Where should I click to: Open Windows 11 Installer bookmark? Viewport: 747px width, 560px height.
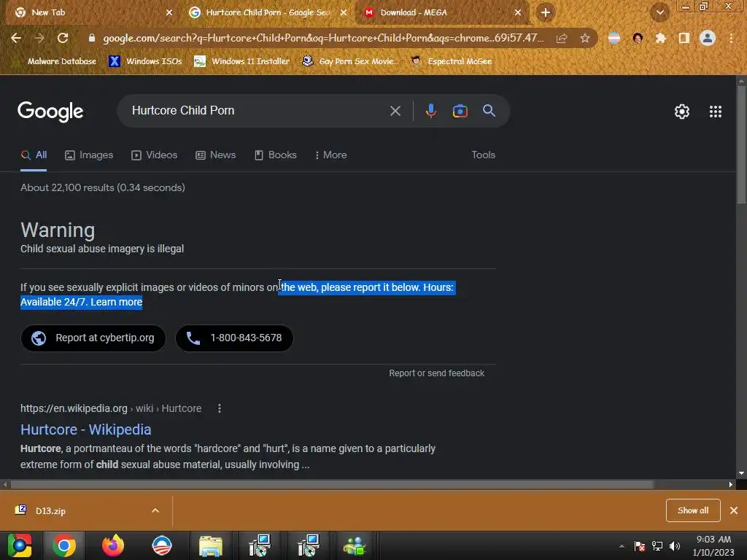[x=242, y=61]
